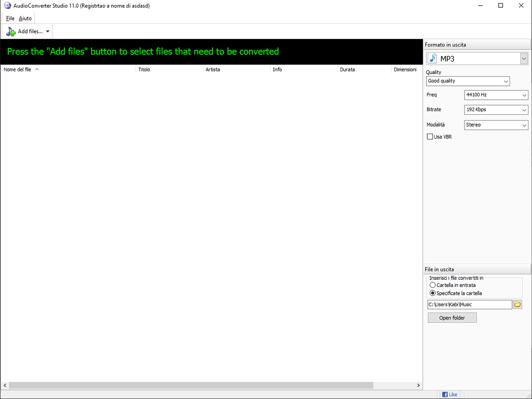Sort by Artista column header
The height and width of the screenshot is (399, 532).
pos(237,69)
